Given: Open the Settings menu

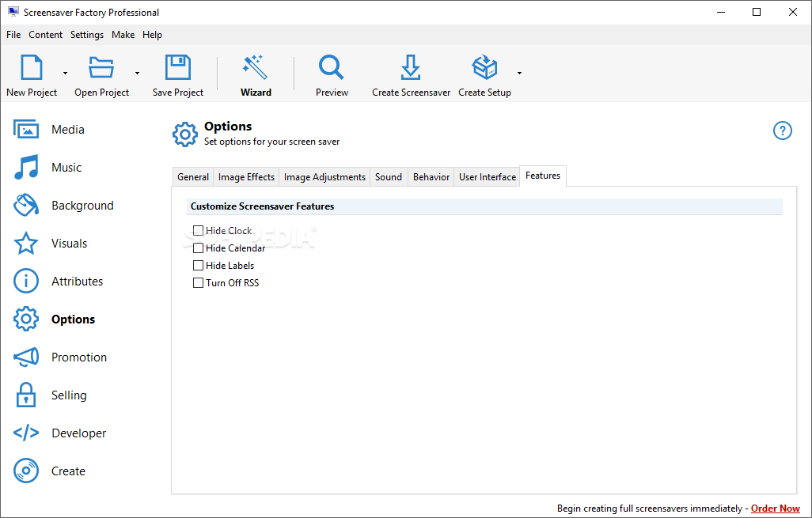Looking at the screenshot, I should pyautogui.click(x=87, y=35).
